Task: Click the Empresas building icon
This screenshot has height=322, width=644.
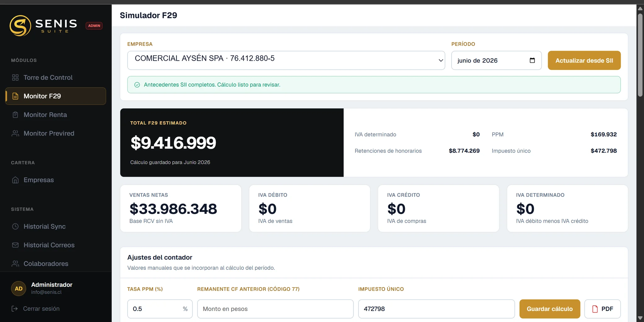Action: pos(15,180)
